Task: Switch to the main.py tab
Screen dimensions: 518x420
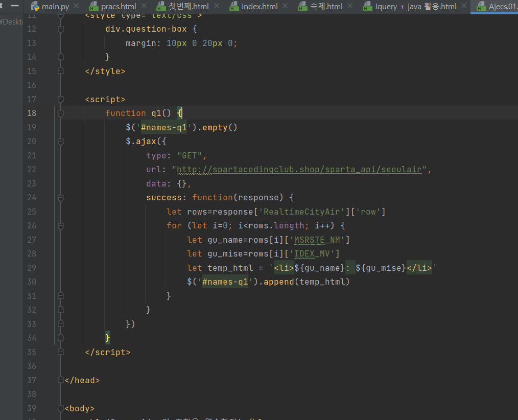Action: click(x=55, y=6)
